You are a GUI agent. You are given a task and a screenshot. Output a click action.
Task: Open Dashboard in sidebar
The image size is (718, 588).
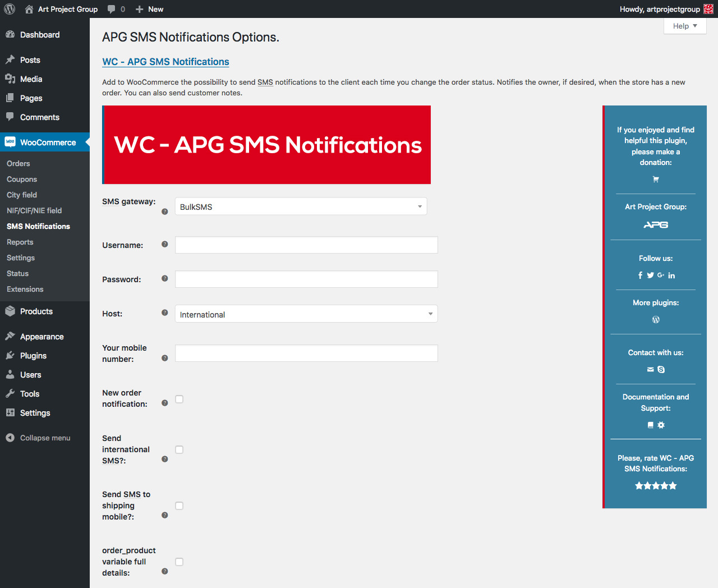[45, 35]
